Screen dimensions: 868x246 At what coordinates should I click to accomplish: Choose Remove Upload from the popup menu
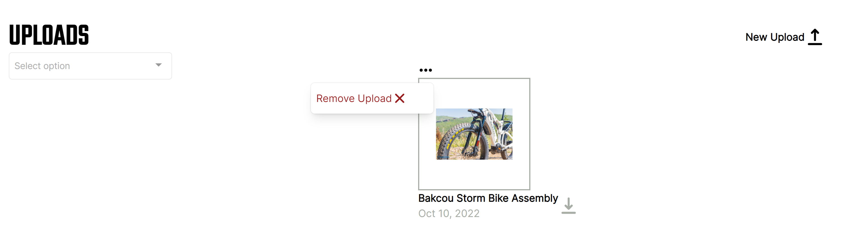pyautogui.click(x=360, y=98)
